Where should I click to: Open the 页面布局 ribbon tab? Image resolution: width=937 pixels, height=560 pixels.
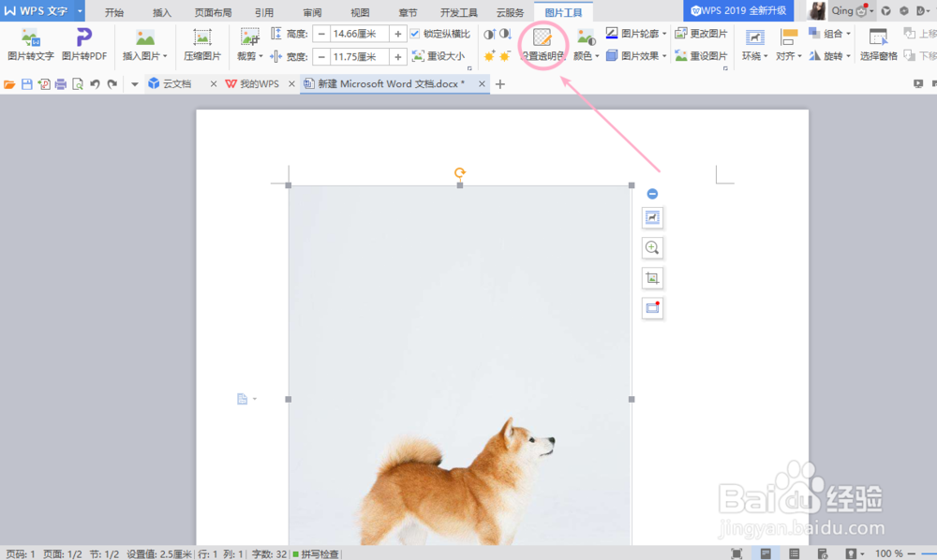[213, 12]
